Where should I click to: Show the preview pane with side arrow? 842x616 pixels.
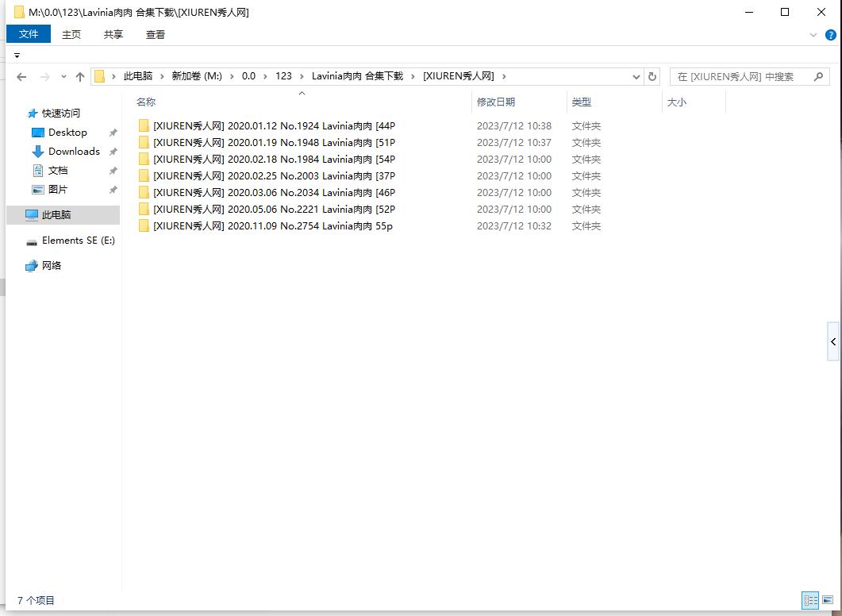coord(832,341)
